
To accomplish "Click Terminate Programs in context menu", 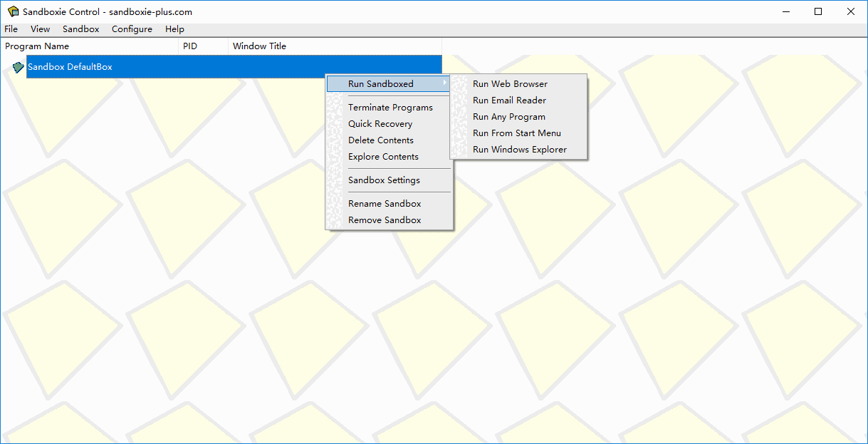I will click(x=389, y=108).
